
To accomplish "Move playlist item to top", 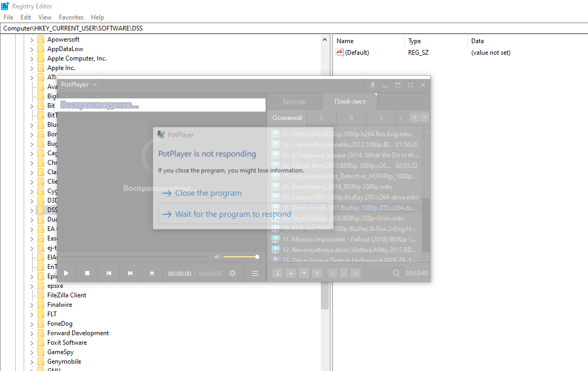I will tap(278, 274).
